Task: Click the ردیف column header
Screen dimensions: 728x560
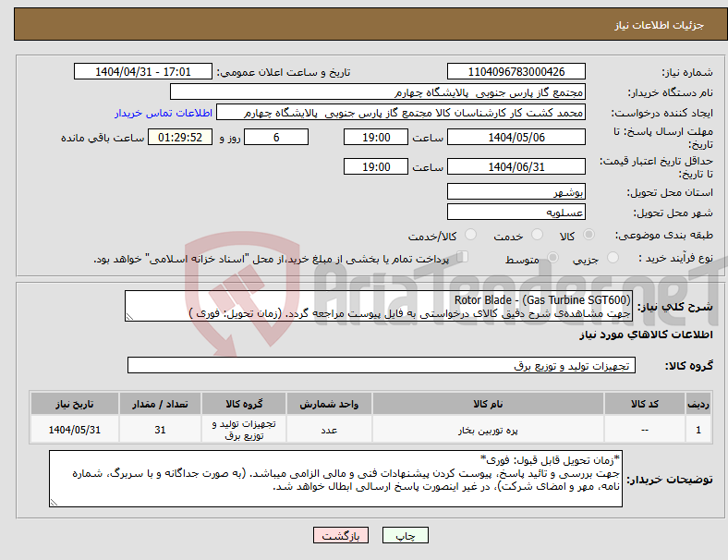Action: (698, 404)
